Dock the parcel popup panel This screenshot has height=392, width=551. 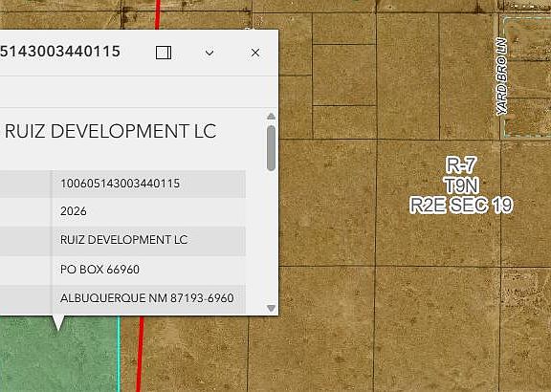164,53
